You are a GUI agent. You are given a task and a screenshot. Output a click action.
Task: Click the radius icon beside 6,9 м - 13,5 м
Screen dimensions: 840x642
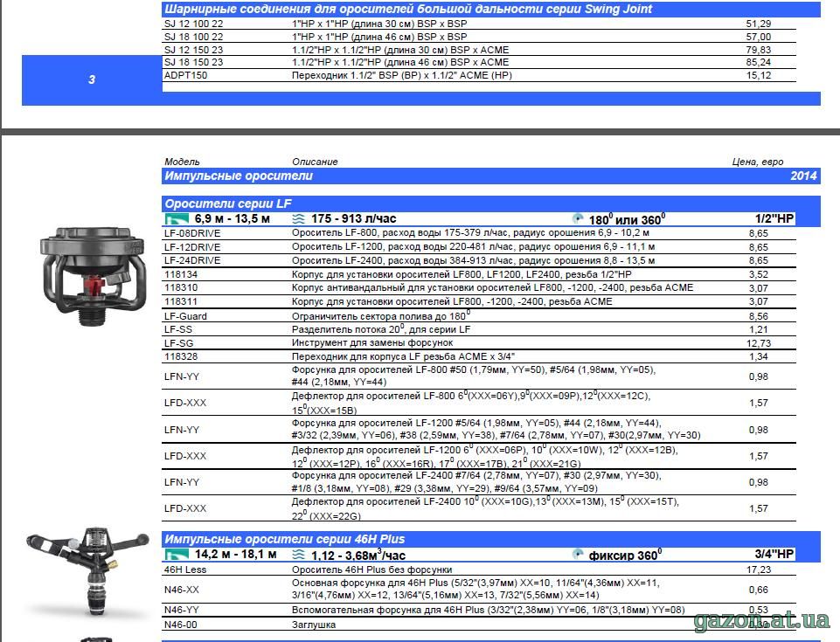click(x=177, y=219)
